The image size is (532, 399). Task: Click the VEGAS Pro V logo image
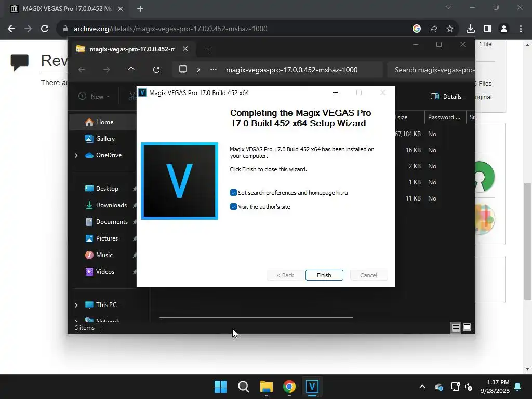[179, 181]
